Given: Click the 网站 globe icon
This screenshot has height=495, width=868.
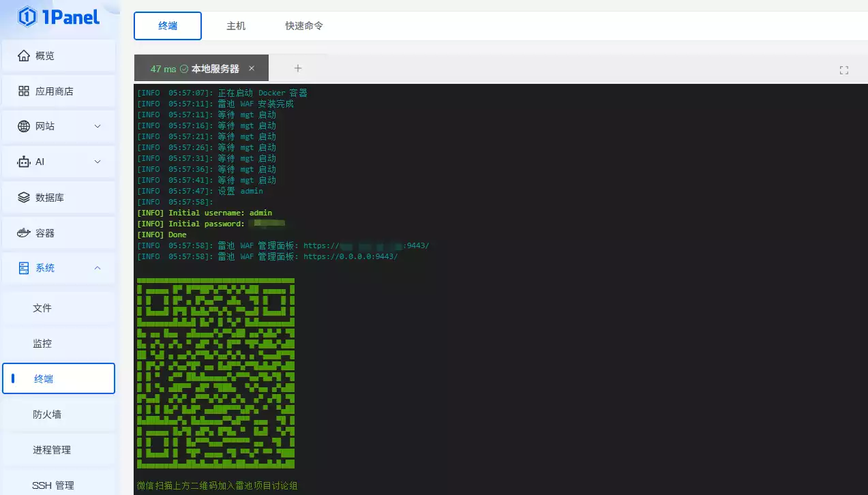Looking at the screenshot, I should tap(24, 126).
